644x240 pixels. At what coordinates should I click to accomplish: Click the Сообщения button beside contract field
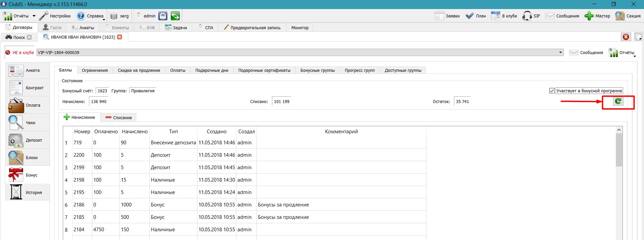click(x=586, y=52)
